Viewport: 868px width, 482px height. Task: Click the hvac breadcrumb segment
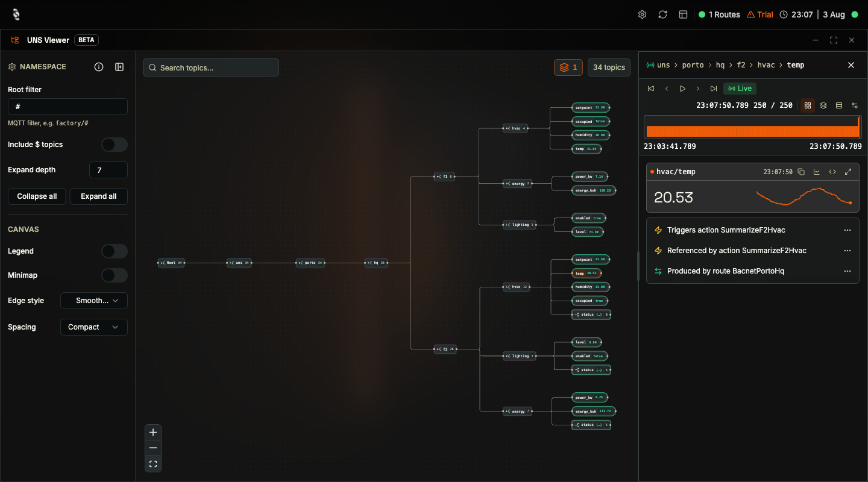point(766,65)
